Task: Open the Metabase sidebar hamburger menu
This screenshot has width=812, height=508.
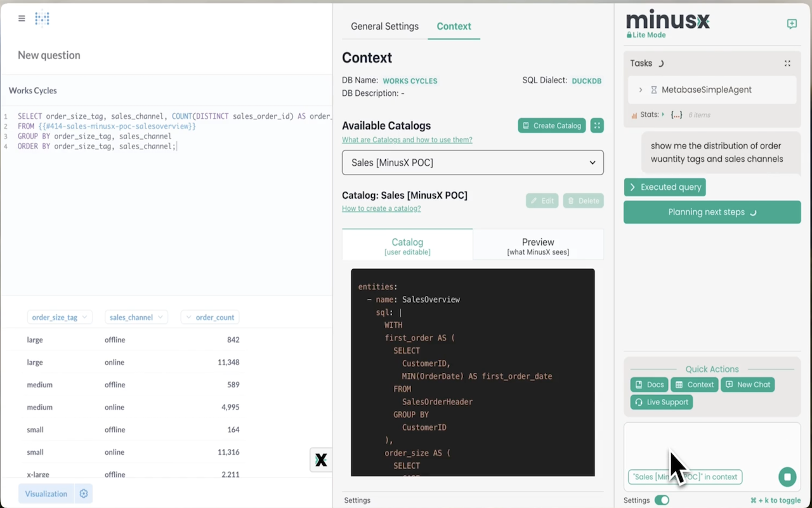Action: (x=21, y=18)
